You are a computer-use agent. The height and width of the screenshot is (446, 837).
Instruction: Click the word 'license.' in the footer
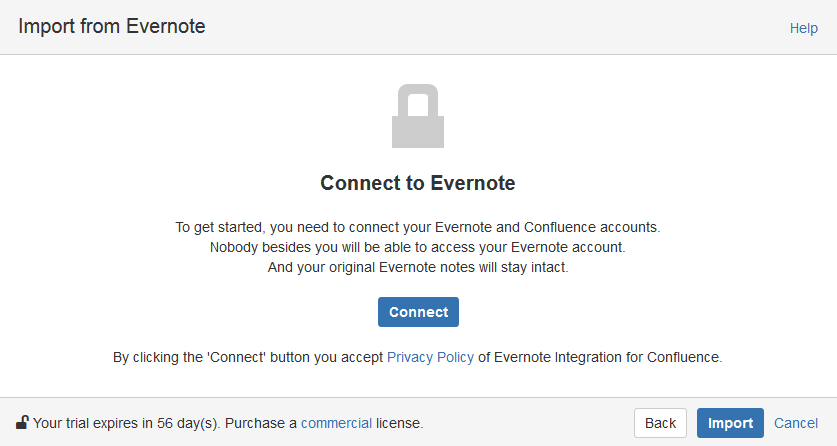(x=400, y=423)
